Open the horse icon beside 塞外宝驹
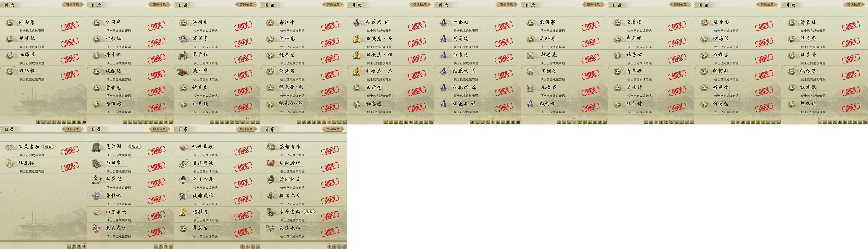The image size is (868, 249). 271,212
